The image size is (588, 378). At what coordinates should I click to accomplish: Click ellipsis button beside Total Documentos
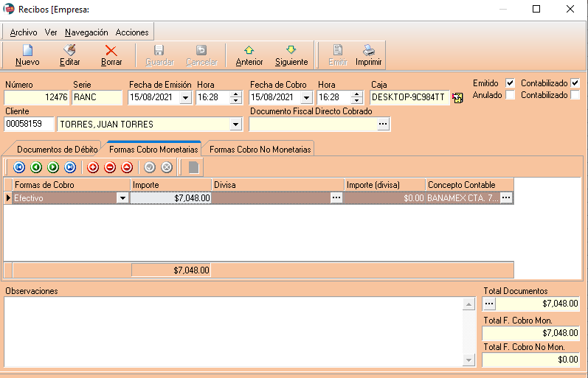pos(489,304)
